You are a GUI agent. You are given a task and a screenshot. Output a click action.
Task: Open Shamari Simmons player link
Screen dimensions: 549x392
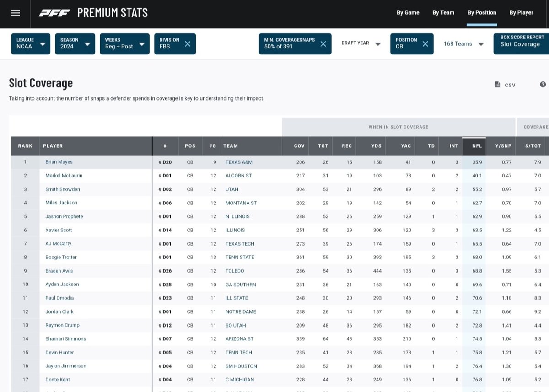click(x=65, y=339)
